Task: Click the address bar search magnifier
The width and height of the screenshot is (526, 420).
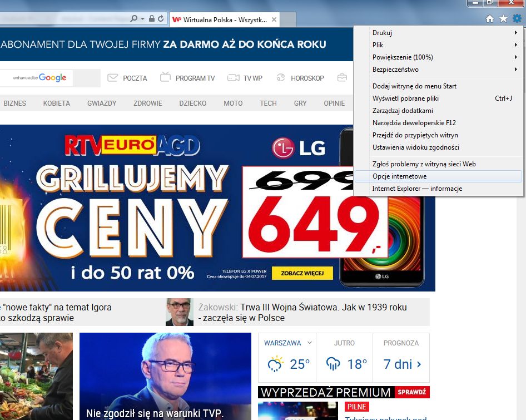Action: (134, 18)
